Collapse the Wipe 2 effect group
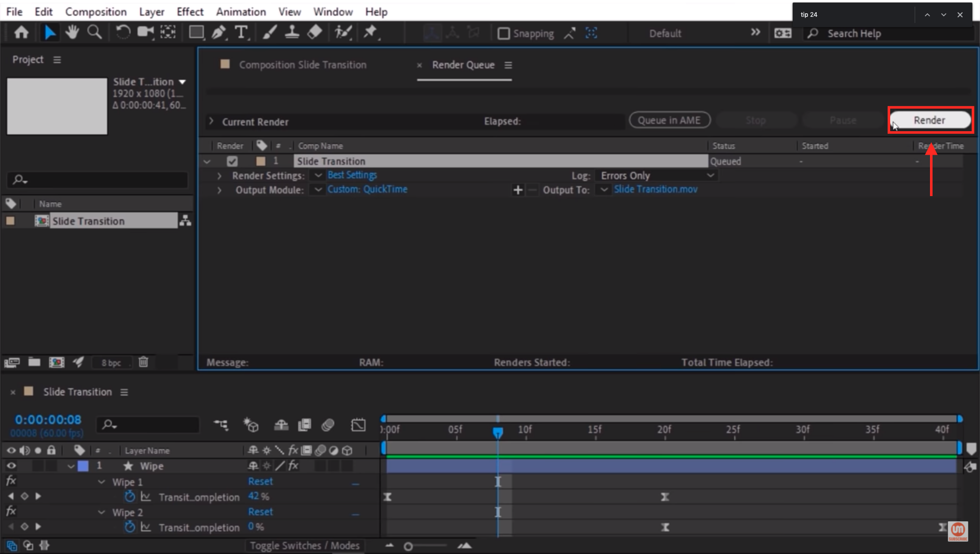Screen dimensions: 980x554 pos(102,512)
